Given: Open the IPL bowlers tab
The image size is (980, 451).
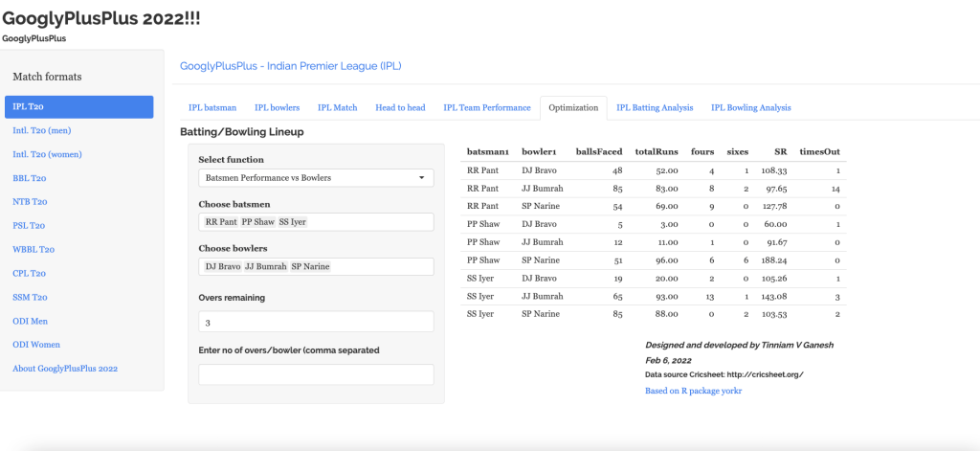Looking at the screenshot, I should (277, 108).
